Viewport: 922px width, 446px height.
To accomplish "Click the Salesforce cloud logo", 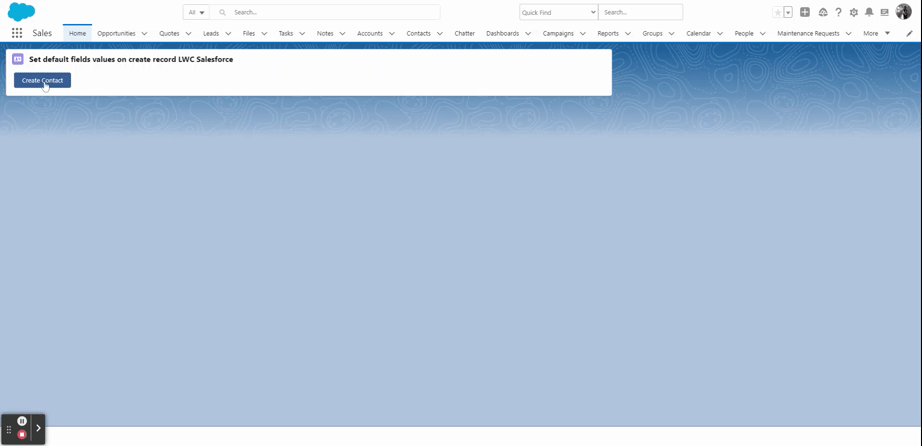I will (21, 12).
